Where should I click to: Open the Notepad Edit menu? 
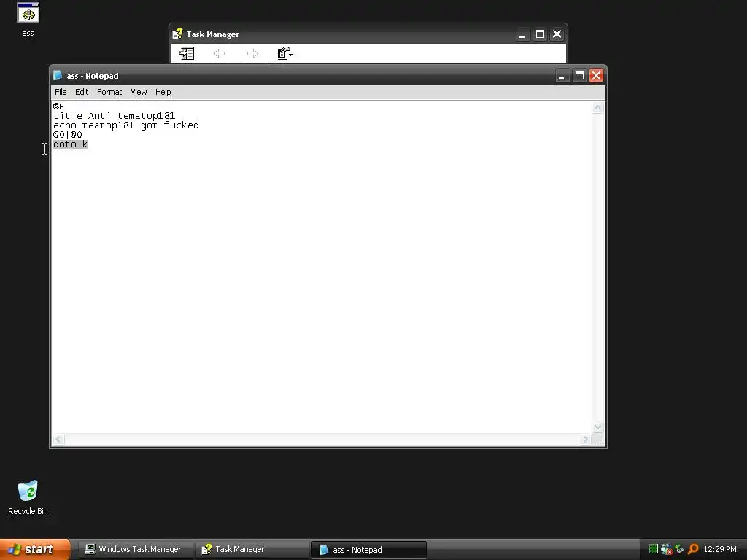click(82, 92)
